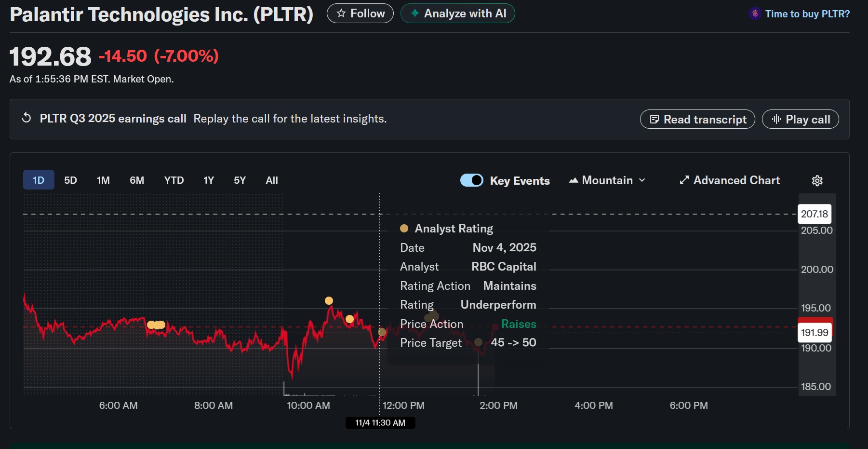Click the 2:00 PM time axis label

click(x=498, y=406)
